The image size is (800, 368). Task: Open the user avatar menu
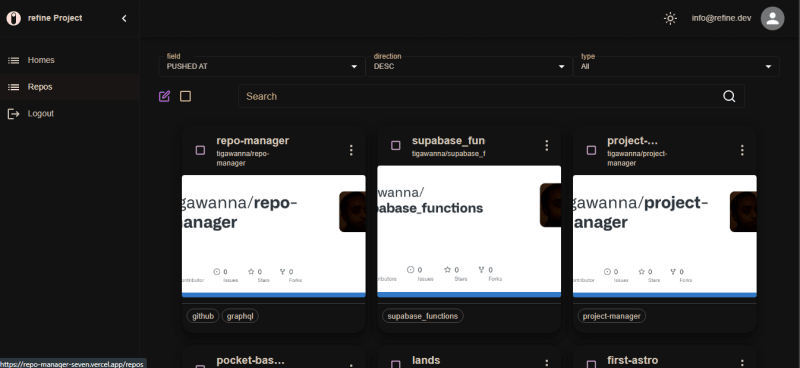click(772, 18)
